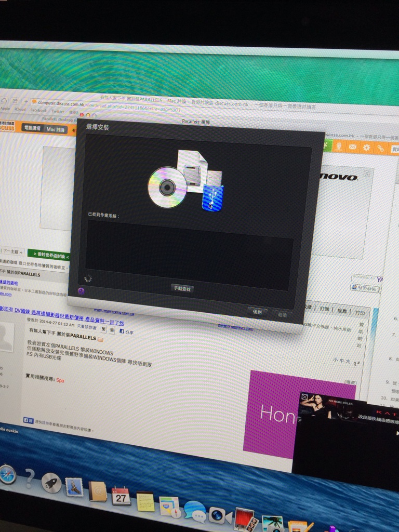Screen dimensions: 399x532
Task: Click the Facebook 讚 like button
Action: (28, 420)
